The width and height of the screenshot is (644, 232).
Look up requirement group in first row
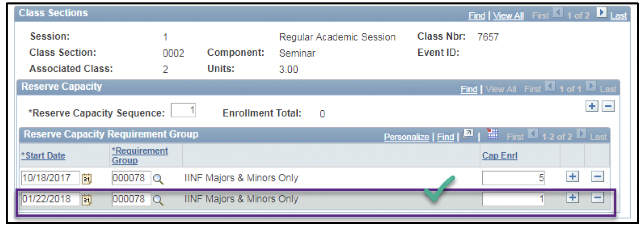[158, 179]
